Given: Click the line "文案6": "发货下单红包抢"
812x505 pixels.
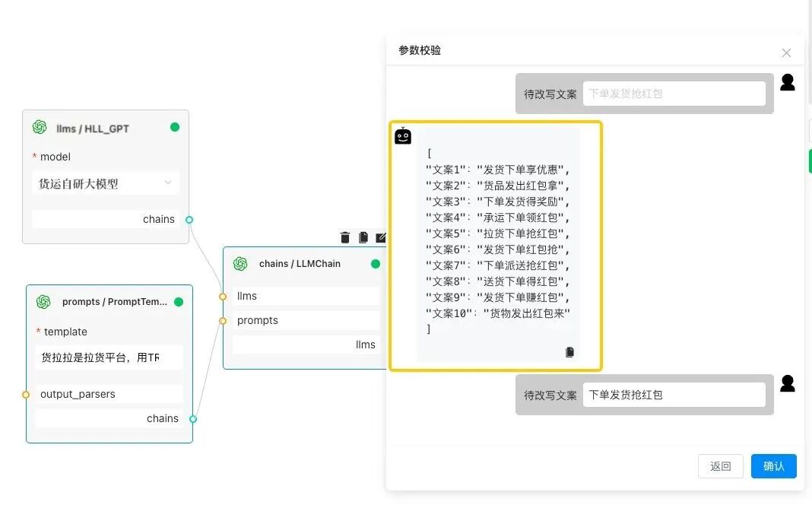Looking at the screenshot, I should coord(498,249).
